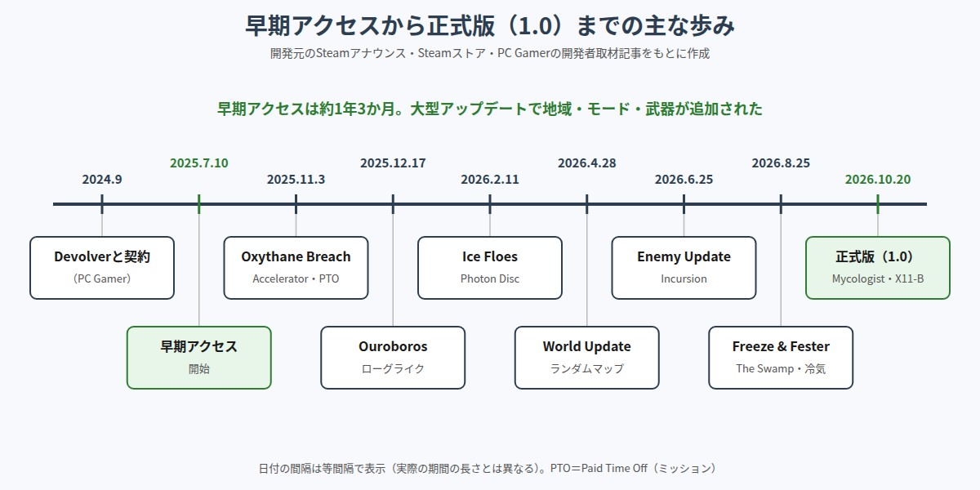Select the 2026.2.11 date label
Image resolution: width=980 pixels, height=490 pixels.
coord(490,180)
